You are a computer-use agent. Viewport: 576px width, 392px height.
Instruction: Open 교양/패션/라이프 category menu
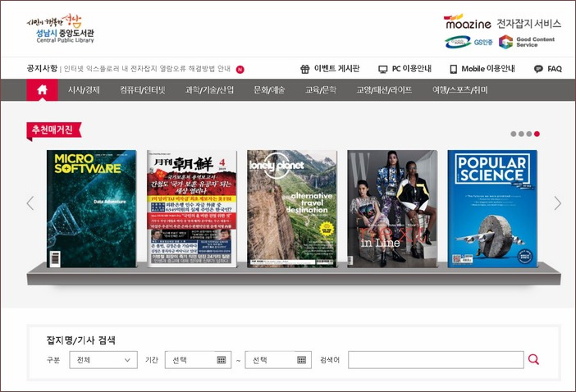[x=384, y=90]
